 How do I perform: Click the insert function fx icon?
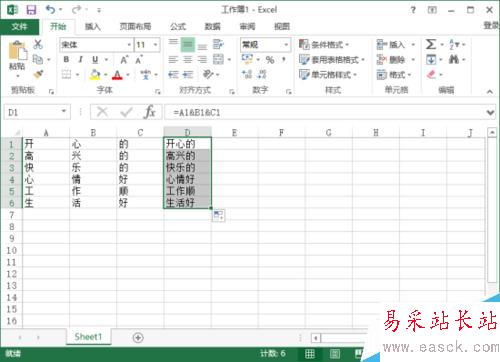pos(150,112)
